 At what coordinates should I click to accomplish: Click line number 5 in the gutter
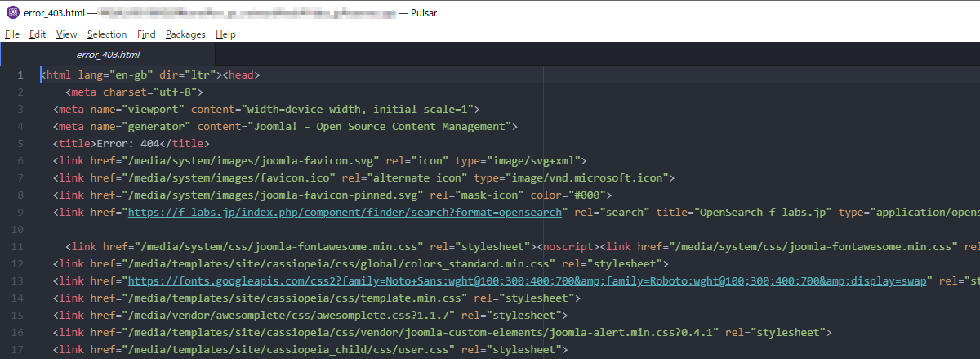pyautogui.click(x=20, y=144)
